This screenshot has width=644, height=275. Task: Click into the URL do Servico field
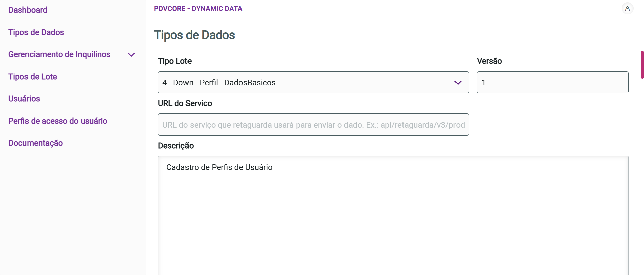pyautogui.click(x=313, y=125)
